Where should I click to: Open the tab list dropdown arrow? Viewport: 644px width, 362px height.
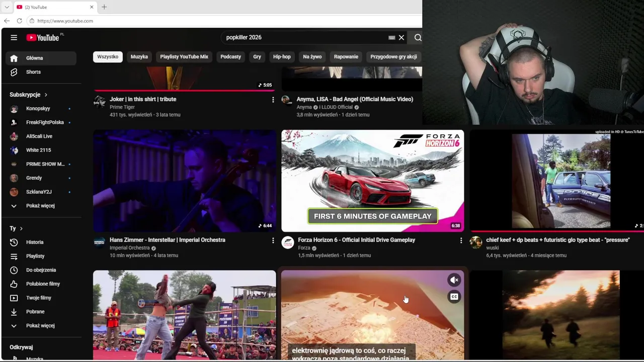[7, 7]
